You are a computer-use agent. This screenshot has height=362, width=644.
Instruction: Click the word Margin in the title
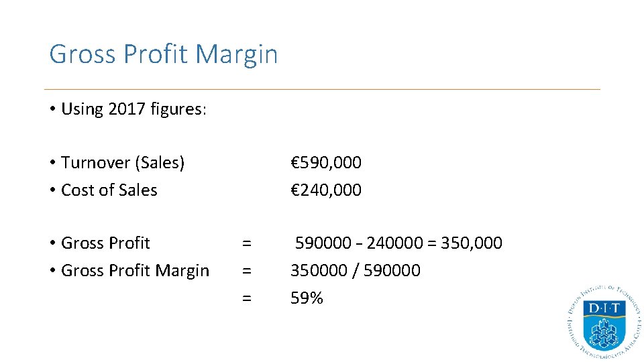pyautogui.click(x=236, y=55)
